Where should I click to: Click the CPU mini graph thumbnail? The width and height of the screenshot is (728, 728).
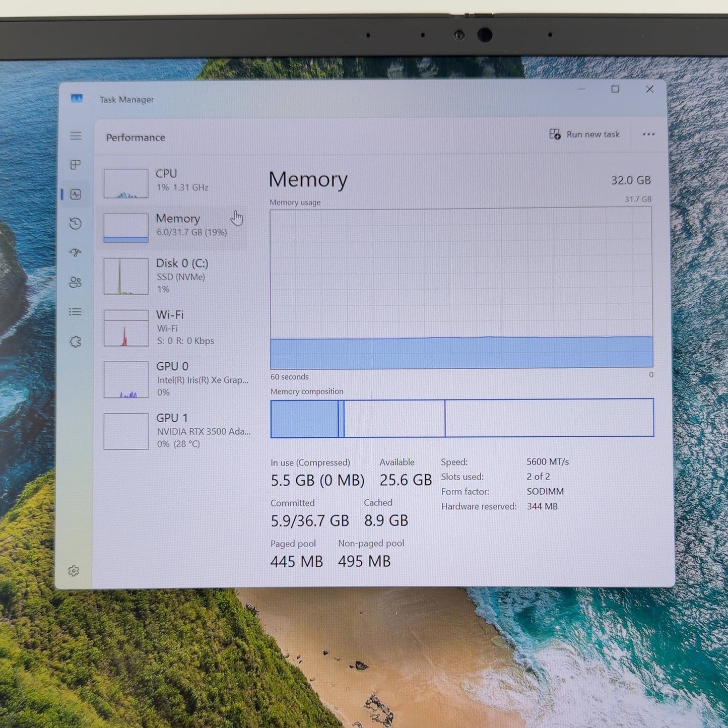click(x=126, y=183)
